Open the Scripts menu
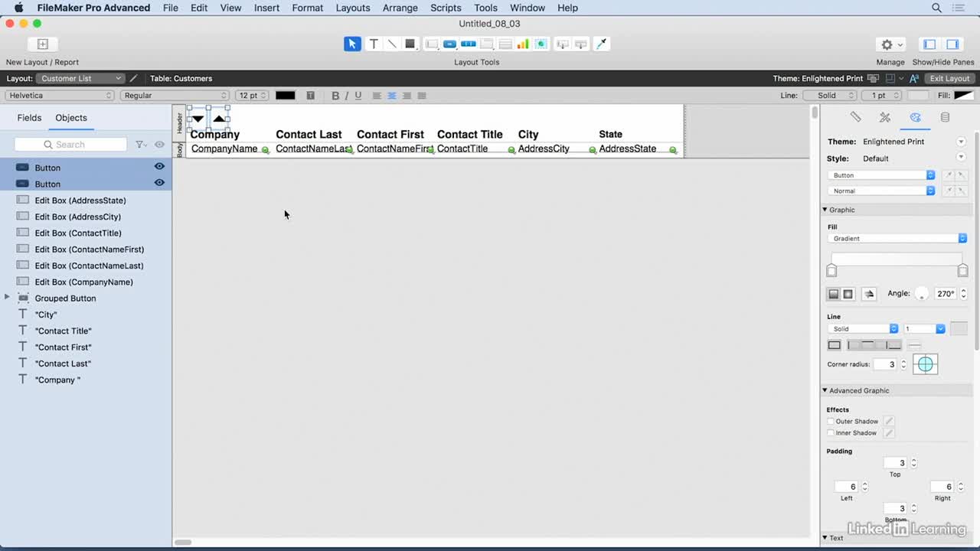 coord(446,8)
